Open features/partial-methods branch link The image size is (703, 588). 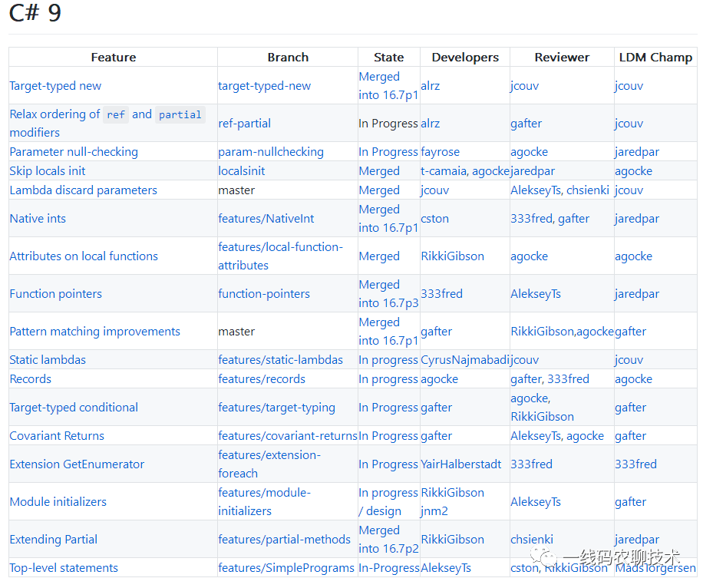click(x=284, y=539)
